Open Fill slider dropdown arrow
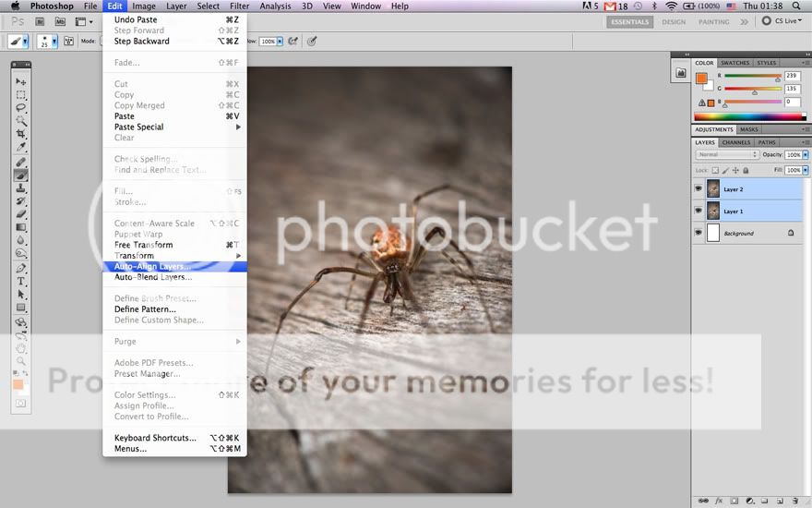This screenshot has height=508, width=812. [806, 170]
